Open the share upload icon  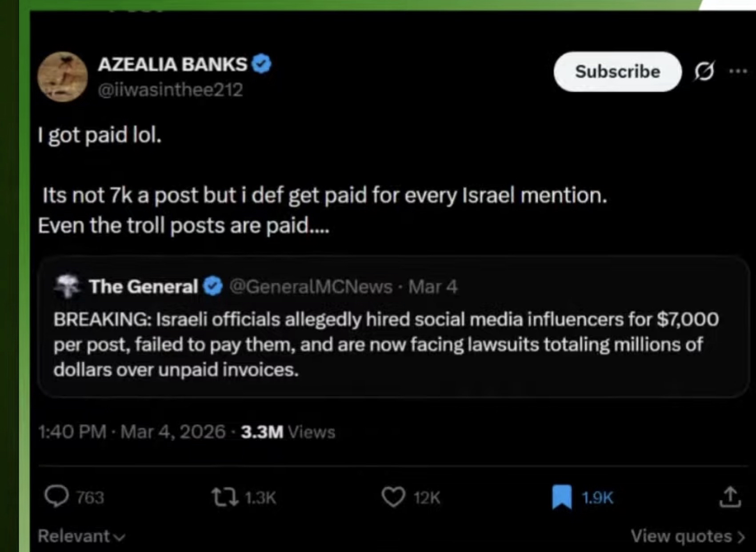tap(730, 497)
